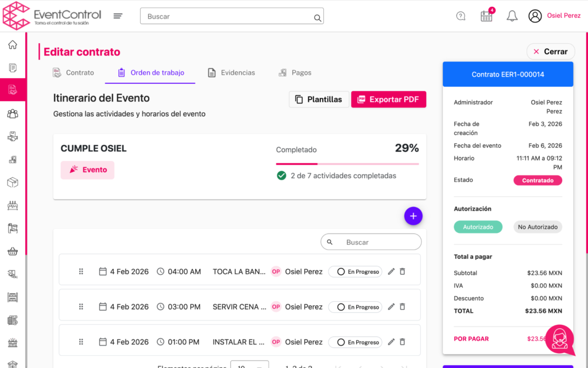The height and width of the screenshot is (368, 588).
Task: Open the support chat bubble icon
Action: pos(559,340)
